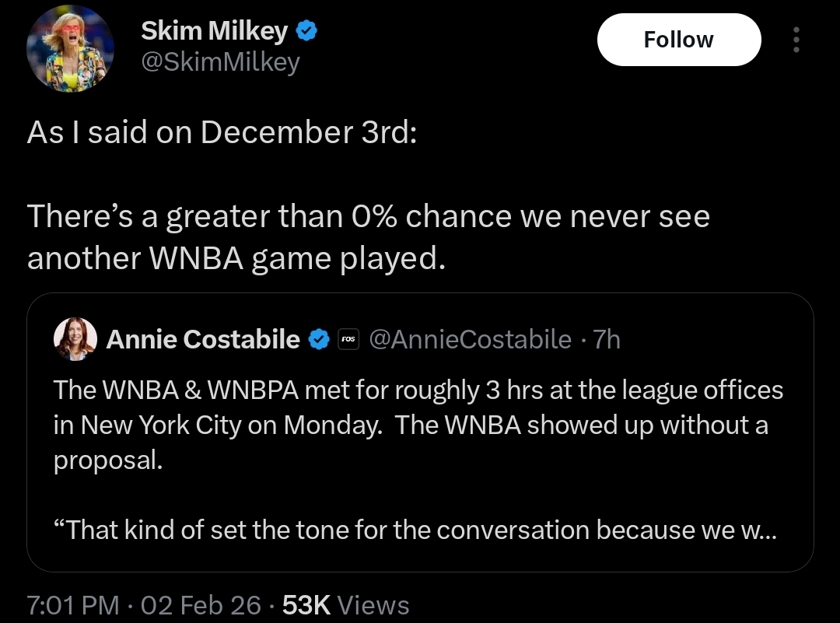Click the 02 Feb 26 post date
840x623 pixels.
tap(201, 605)
